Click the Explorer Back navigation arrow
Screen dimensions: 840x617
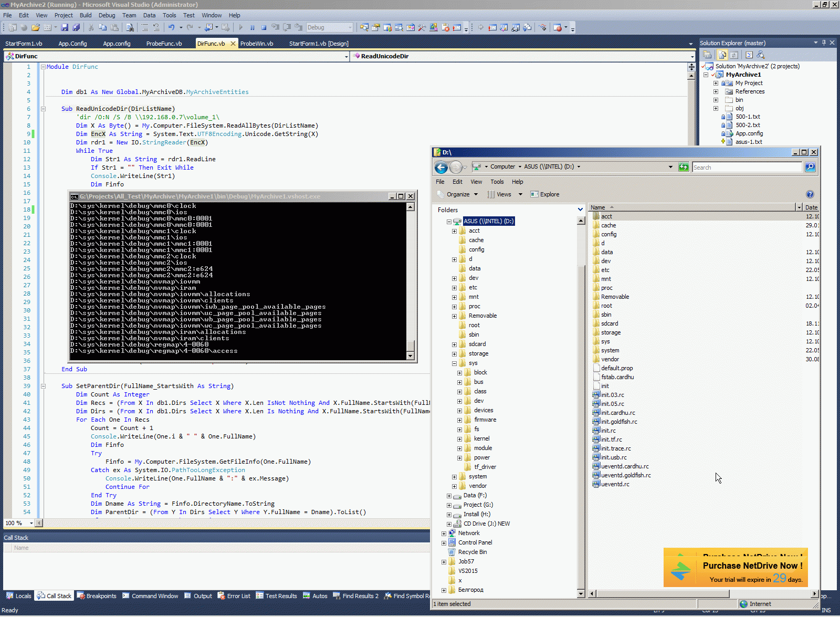441,167
